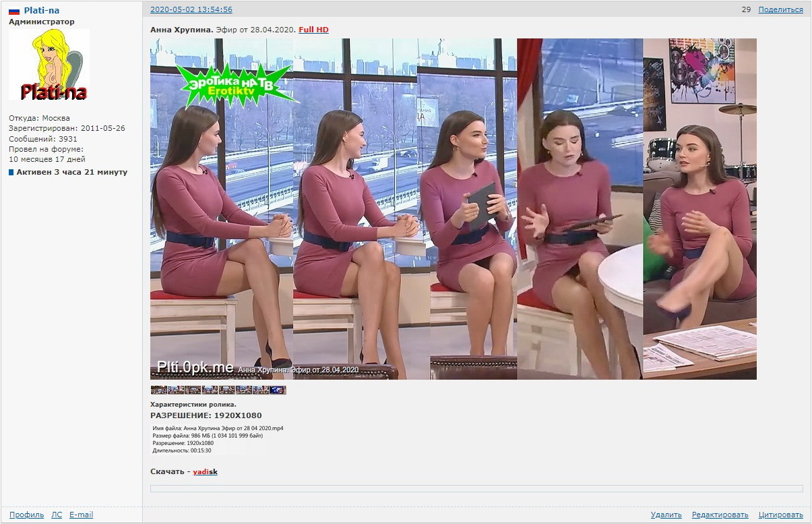Open the Plati-na username link
The height and width of the screenshot is (524, 812).
click(x=42, y=10)
